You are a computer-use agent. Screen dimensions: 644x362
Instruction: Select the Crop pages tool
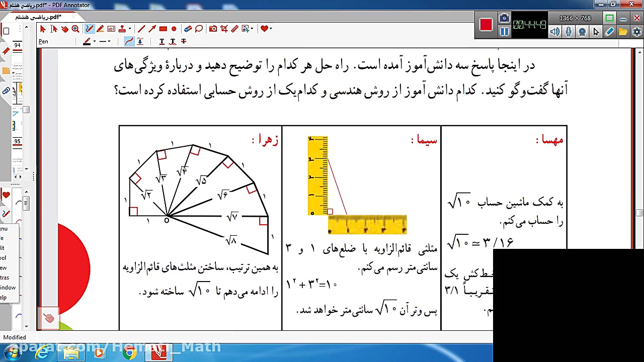click(x=224, y=29)
